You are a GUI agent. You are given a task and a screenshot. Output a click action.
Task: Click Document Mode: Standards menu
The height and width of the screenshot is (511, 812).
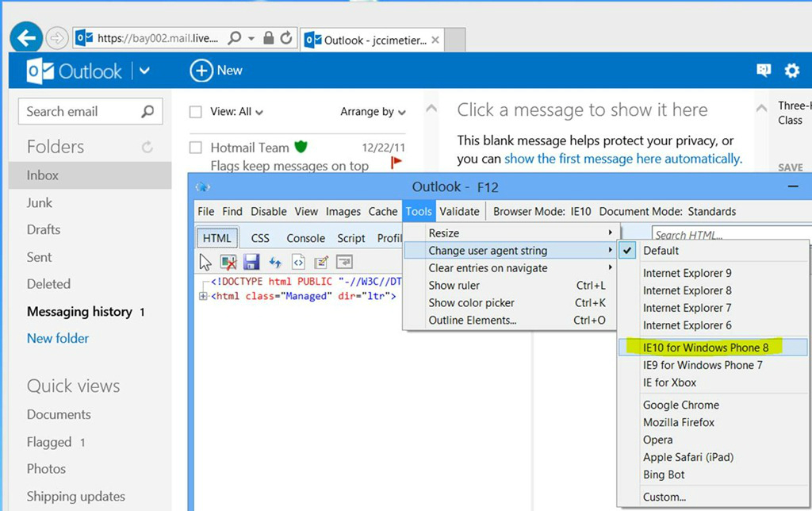click(x=668, y=211)
